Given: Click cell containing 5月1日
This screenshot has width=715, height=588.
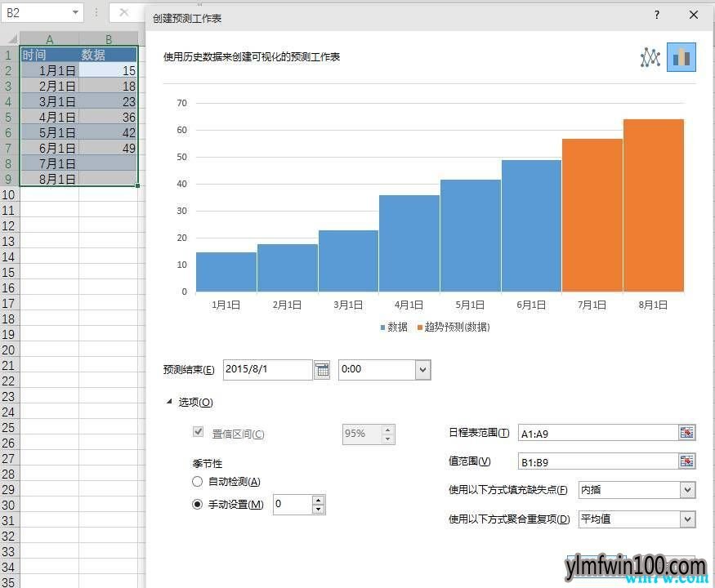Looking at the screenshot, I should point(49,132).
